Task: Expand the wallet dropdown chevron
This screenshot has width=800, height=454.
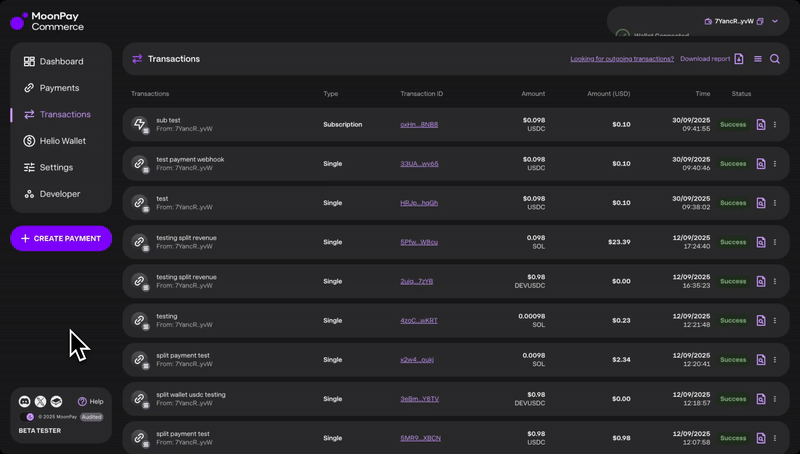Action: pyautogui.click(x=775, y=21)
